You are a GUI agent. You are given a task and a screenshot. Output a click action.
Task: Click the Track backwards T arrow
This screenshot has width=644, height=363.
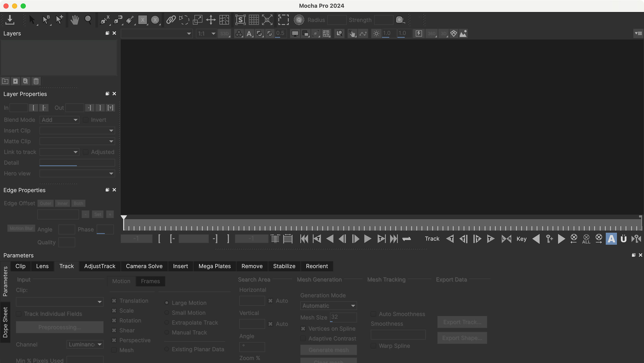click(450, 239)
